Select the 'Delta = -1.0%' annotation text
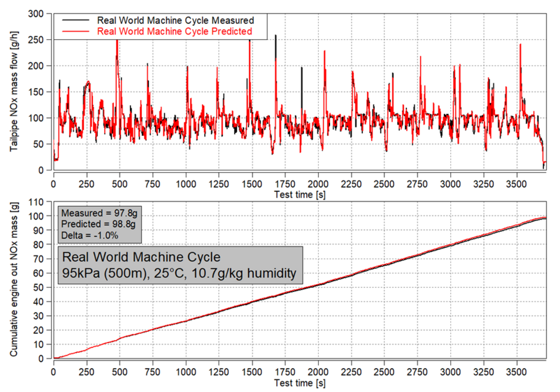This screenshot has width=560, height=392. click(90, 236)
